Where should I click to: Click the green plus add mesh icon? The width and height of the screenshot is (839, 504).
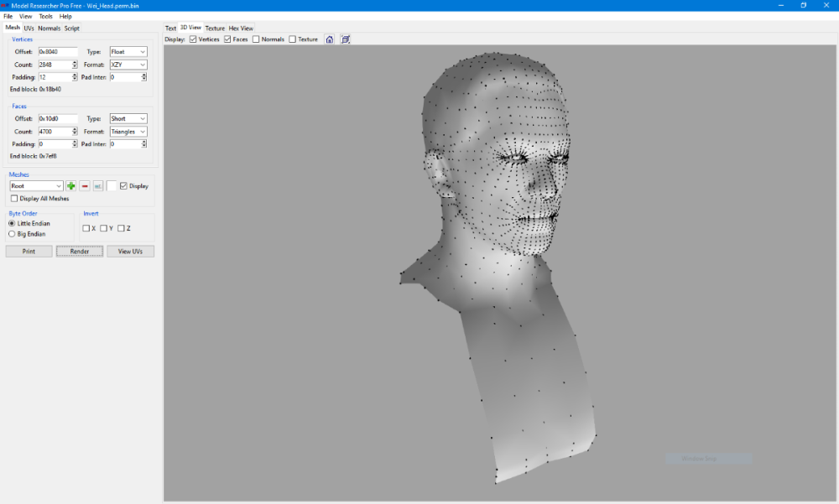click(71, 186)
